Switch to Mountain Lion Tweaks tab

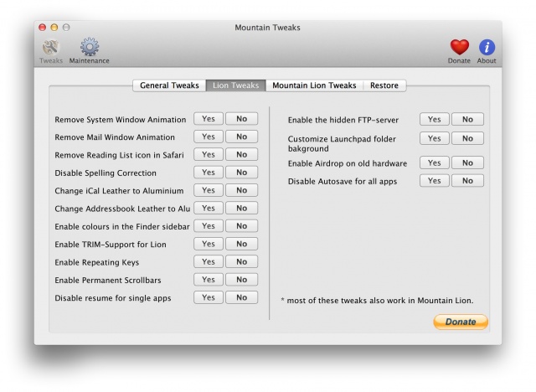pyautogui.click(x=314, y=85)
